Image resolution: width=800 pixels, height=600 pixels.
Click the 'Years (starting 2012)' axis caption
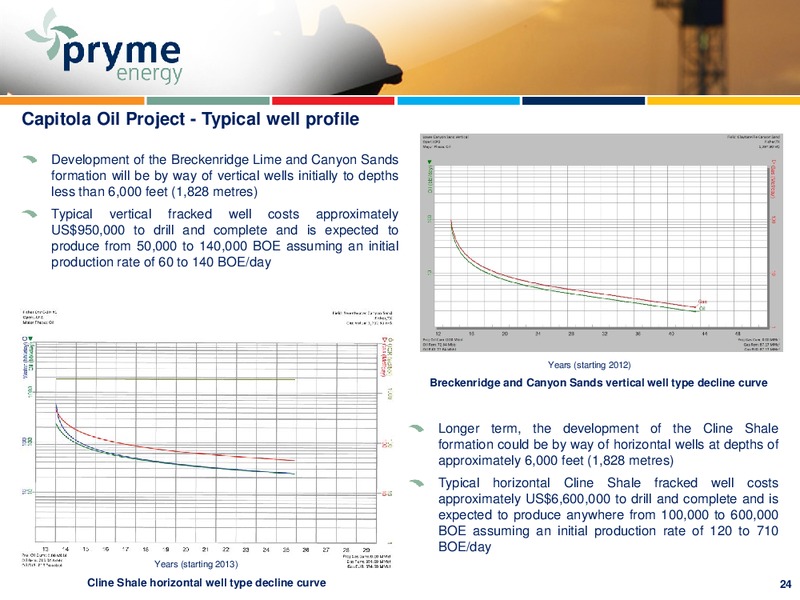(589, 365)
